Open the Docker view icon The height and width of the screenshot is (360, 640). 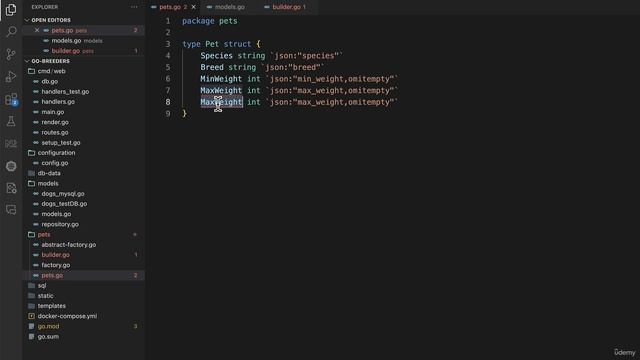click(x=11, y=144)
